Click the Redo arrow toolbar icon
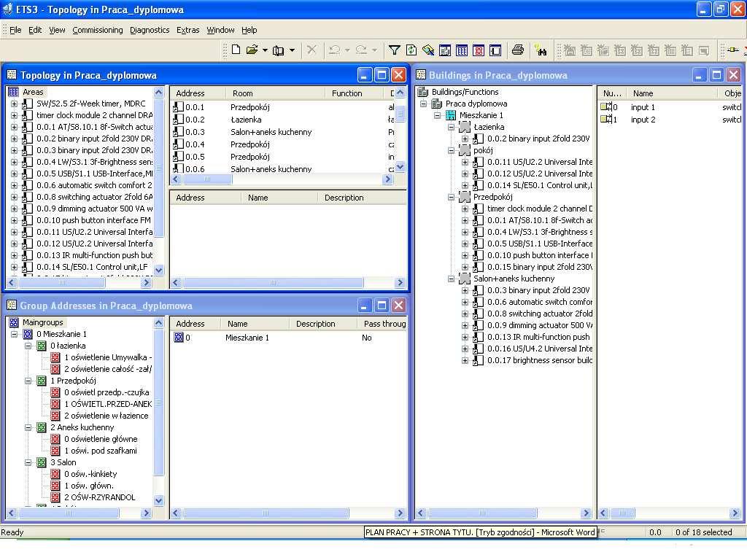The image size is (747, 560). point(362,50)
